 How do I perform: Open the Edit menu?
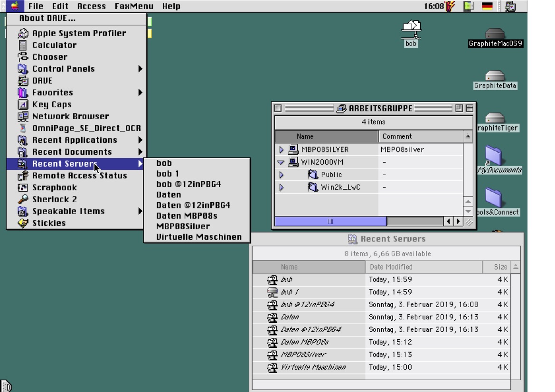click(x=60, y=6)
